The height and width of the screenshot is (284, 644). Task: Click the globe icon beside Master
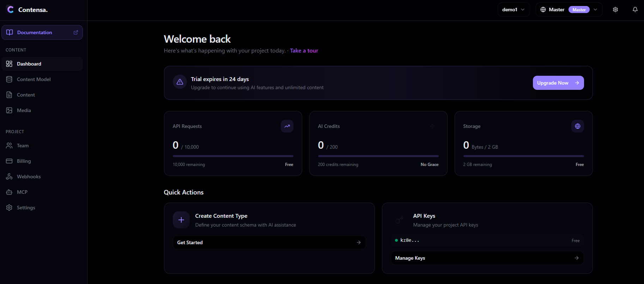click(x=543, y=10)
